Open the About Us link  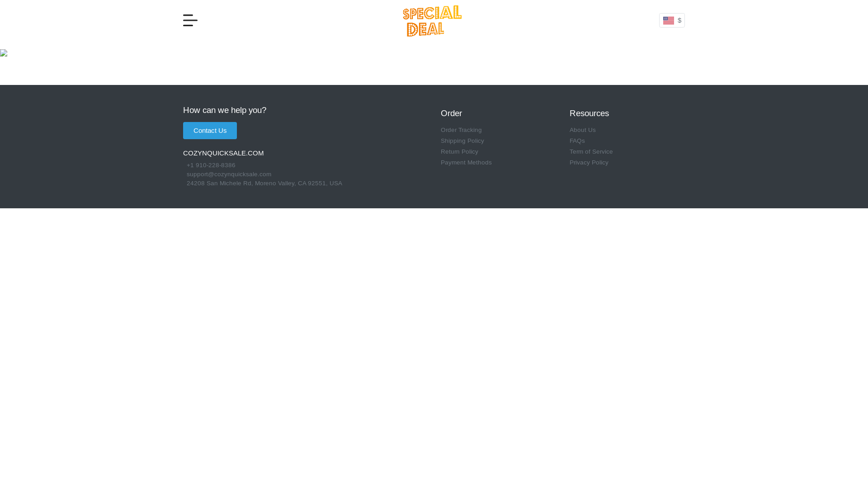pyautogui.click(x=583, y=130)
